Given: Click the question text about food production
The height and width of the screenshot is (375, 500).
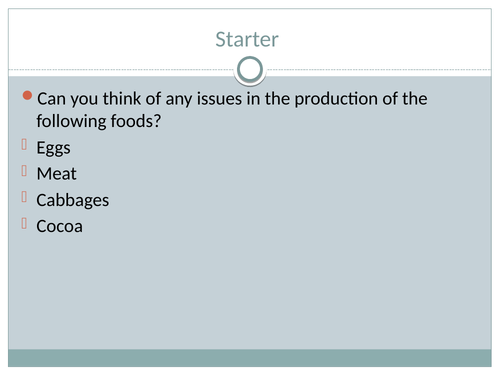Looking at the screenshot, I should click(232, 110).
